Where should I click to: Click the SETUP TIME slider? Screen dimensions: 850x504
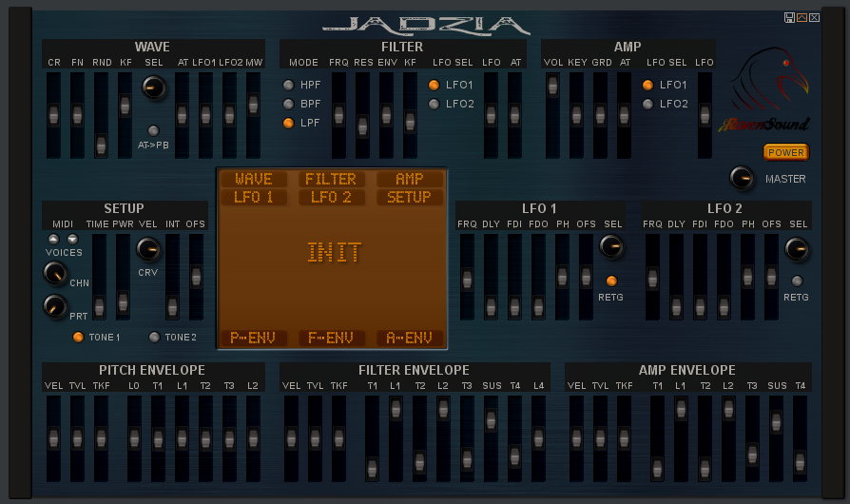pos(99,277)
